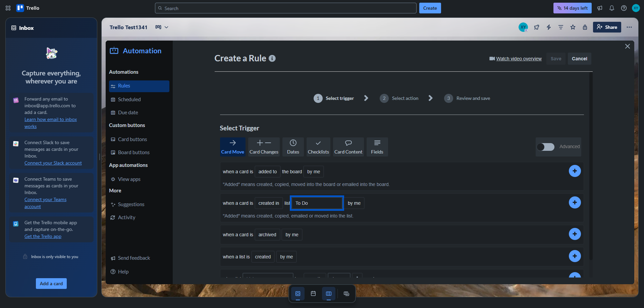
Task: Click the Create a Rule info icon
Action: pyautogui.click(x=272, y=58)
